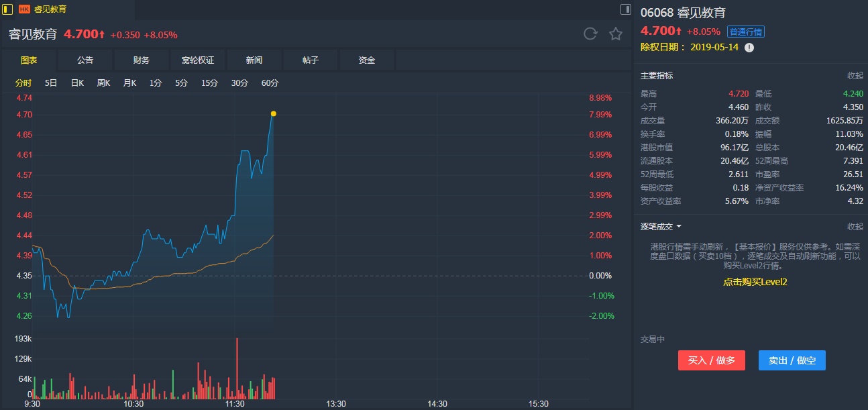This screenshot has height=410, width=868.
Task: Switch to the 财务 tab
Action: [142, 60]
